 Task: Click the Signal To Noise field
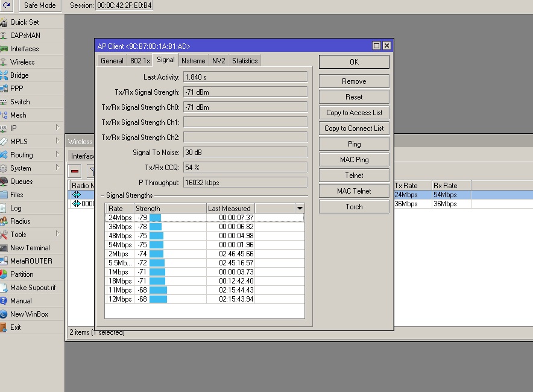tap(245, 153)
